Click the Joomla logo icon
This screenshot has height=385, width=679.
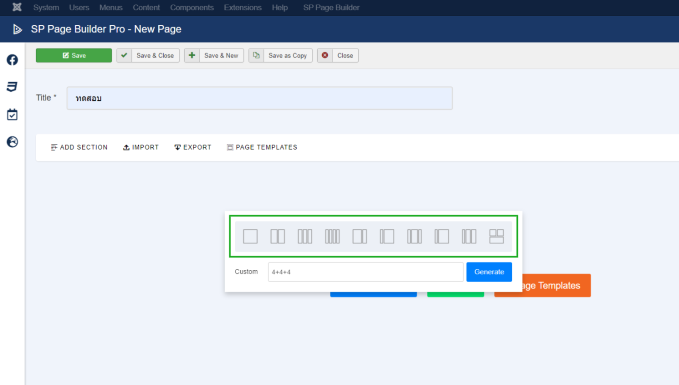17,7
